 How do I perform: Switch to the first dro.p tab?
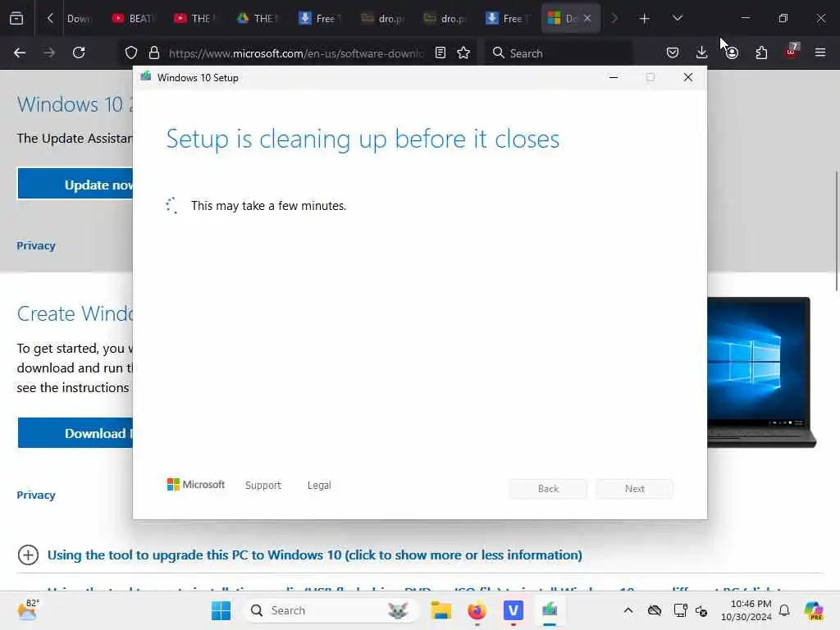[x=382, y=18]
